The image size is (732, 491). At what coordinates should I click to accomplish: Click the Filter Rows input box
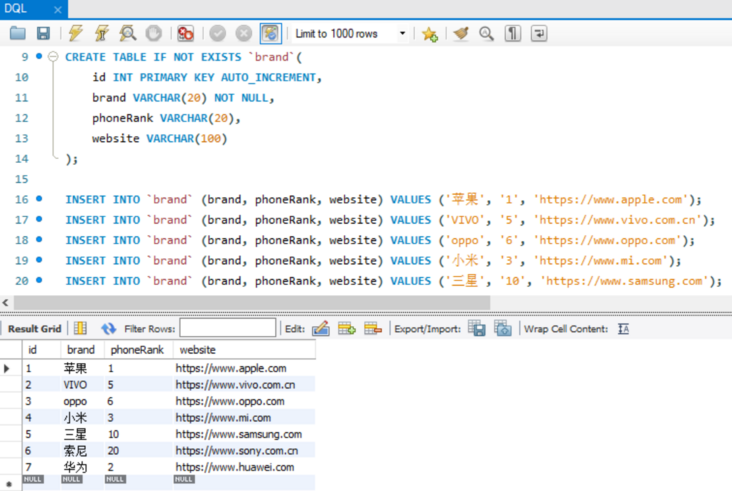pos(227,328)
